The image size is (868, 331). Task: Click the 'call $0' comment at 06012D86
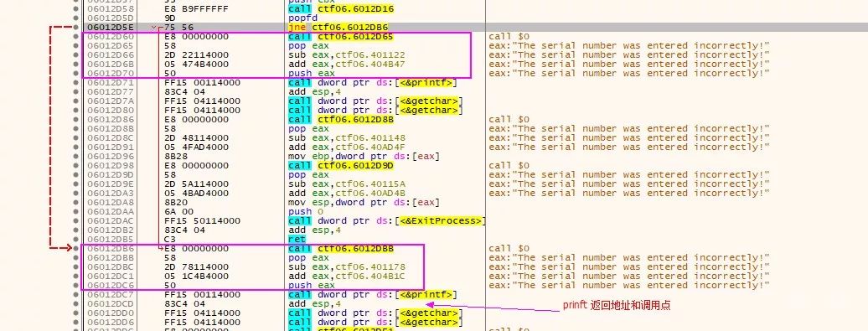pyautogui.click(x=509, y=120)
